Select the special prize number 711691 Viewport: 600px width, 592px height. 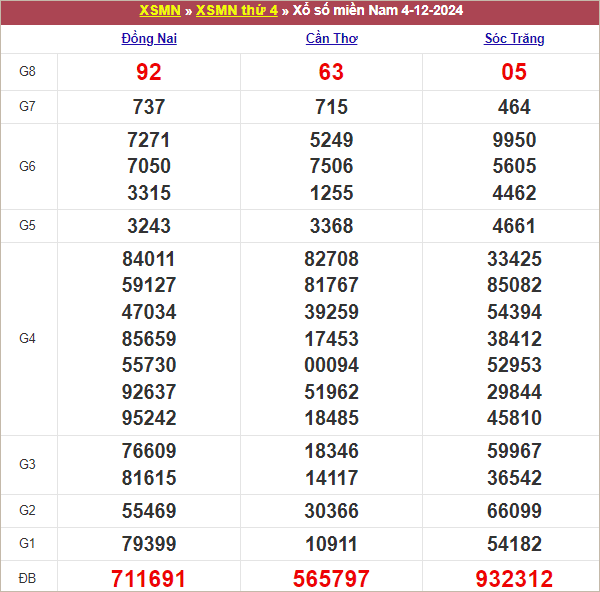(x=148, y=579)
